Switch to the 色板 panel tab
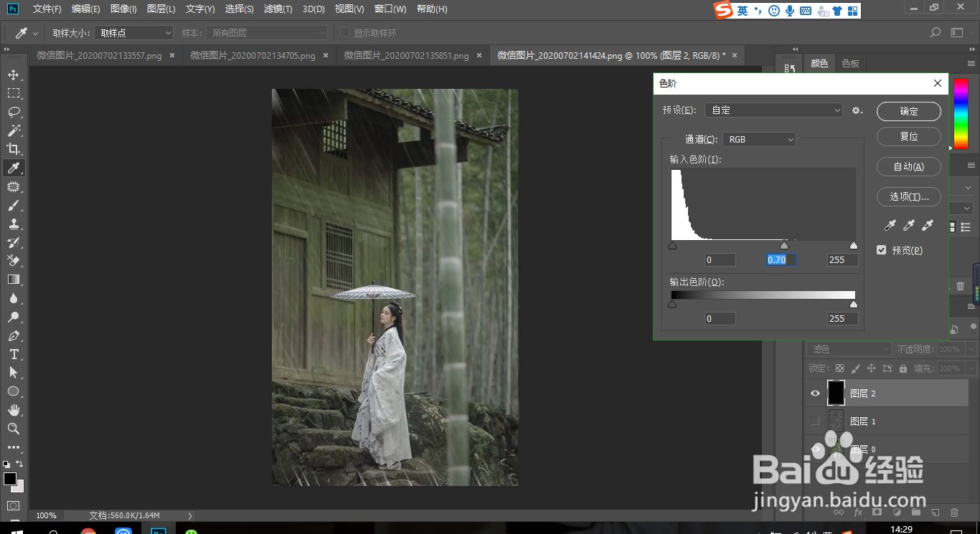The image size is (980, 534). [x=851, y=63]
